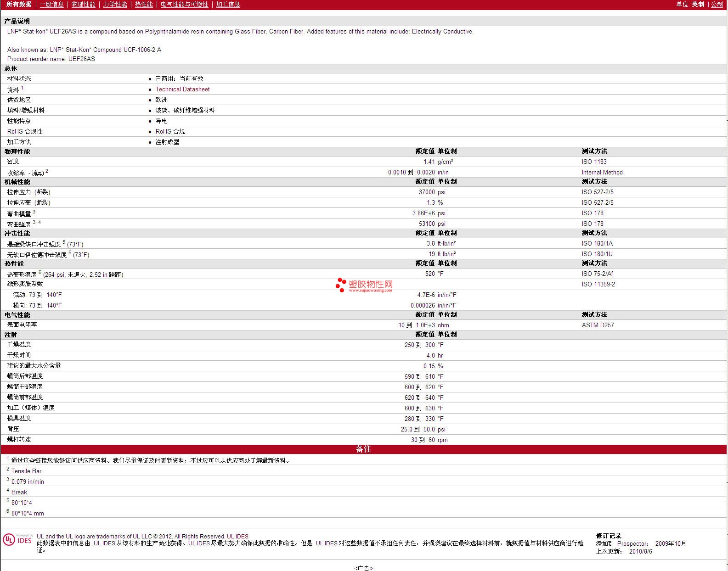Image resolution: width=728 pixels, height=571 pixels.
Task: Click the flexural strength value 53100
Action: click(x=427, y=224)
